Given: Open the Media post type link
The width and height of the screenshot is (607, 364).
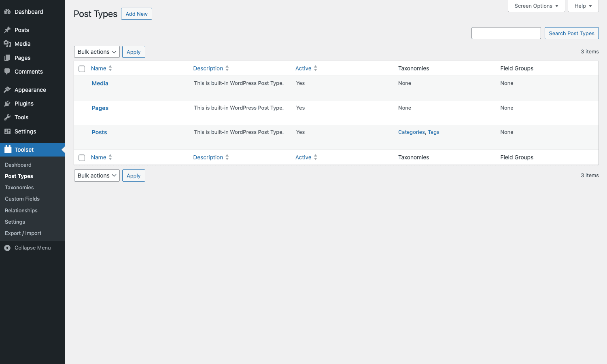Looking at the screenshot, I should coord(100,83).
